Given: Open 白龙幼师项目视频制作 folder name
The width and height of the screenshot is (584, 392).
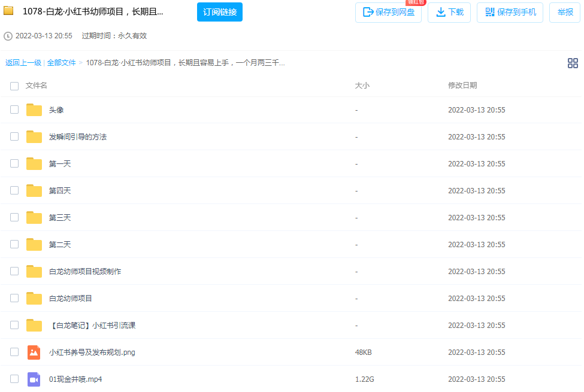Looking at the screenshot, I should (x=85, y=271).
